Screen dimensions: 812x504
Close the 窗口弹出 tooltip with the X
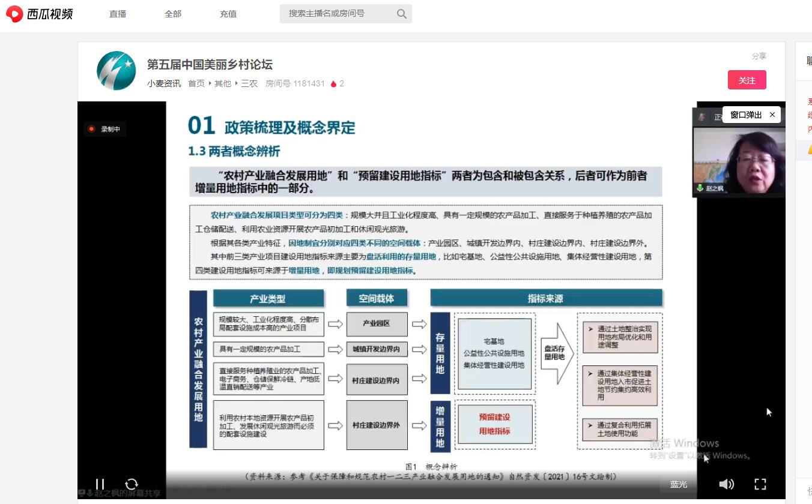pos(772,115)
